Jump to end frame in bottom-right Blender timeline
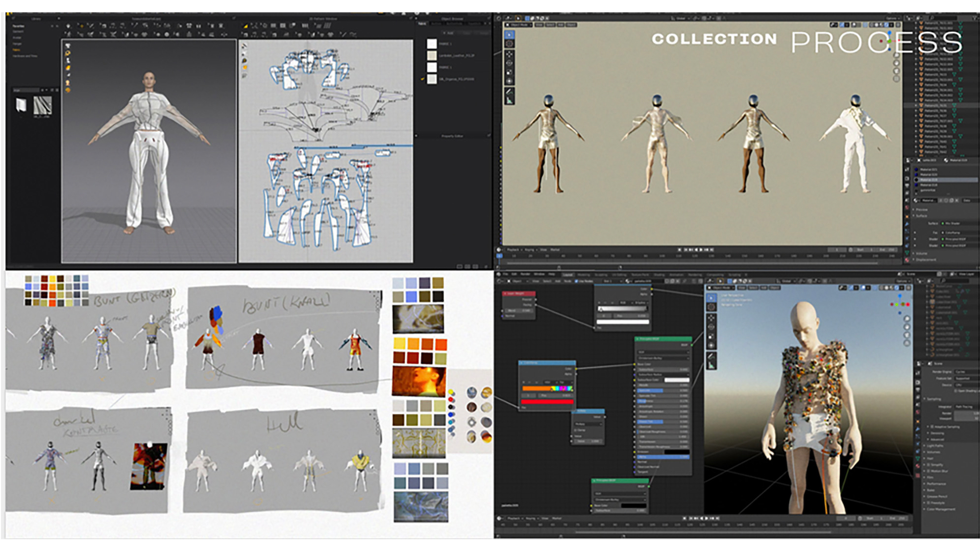 [x=717, y=518]
